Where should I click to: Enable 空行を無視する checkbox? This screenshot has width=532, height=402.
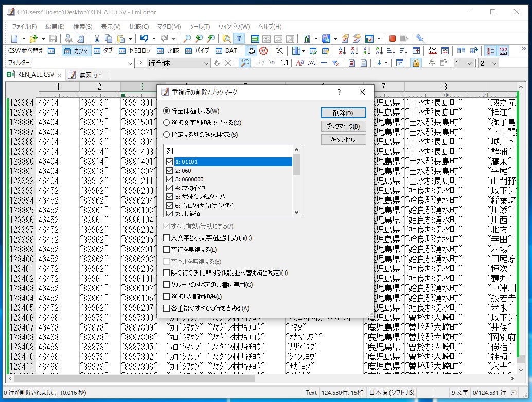pyautogui.click(x=166, y=249)
